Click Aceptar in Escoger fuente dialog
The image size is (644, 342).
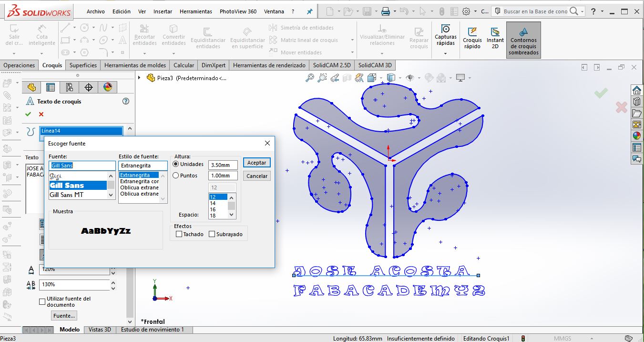(257, 163)
